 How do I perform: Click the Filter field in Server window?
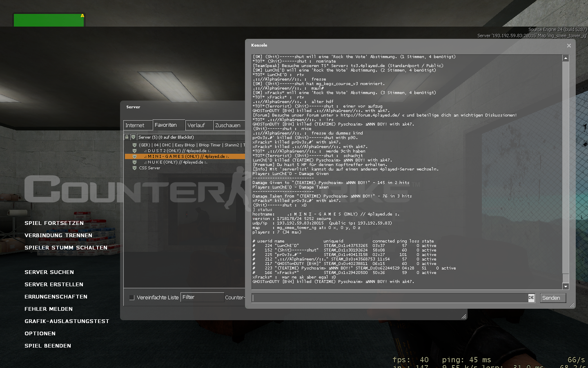[x=202, y=297]
